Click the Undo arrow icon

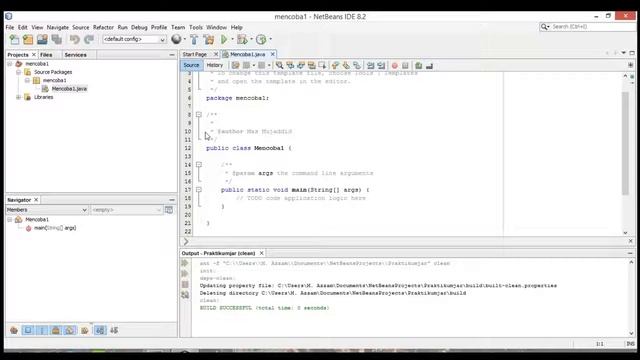pos(74,39)
